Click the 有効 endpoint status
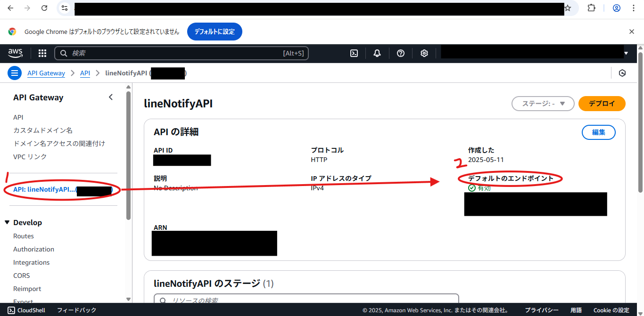The image size is (644, 316). point(479,188)
